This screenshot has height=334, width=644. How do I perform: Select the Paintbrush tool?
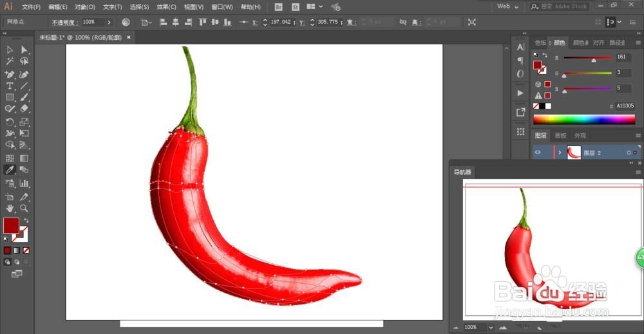24,97
